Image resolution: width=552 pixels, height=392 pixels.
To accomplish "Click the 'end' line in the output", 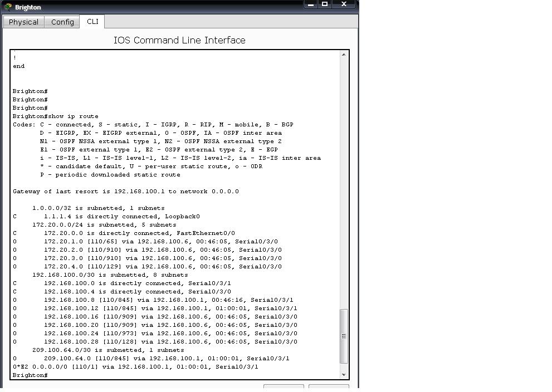I will point(18,66).
